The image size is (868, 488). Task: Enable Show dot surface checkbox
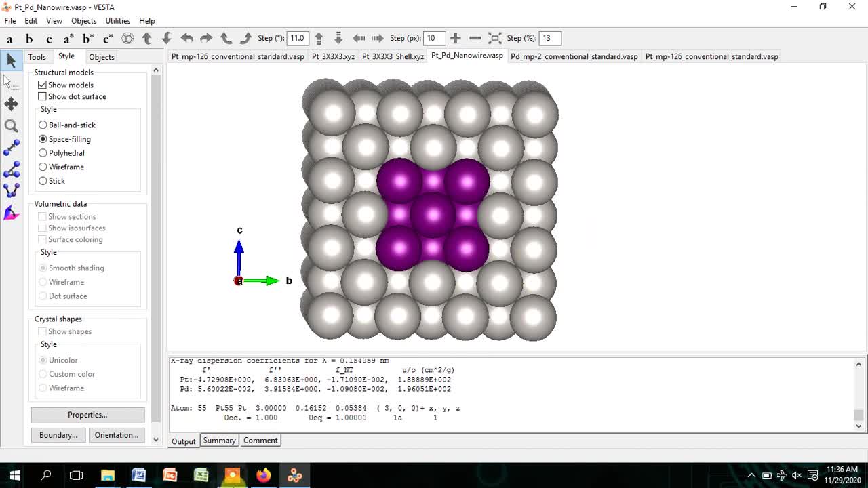click(x=42, y=96)
